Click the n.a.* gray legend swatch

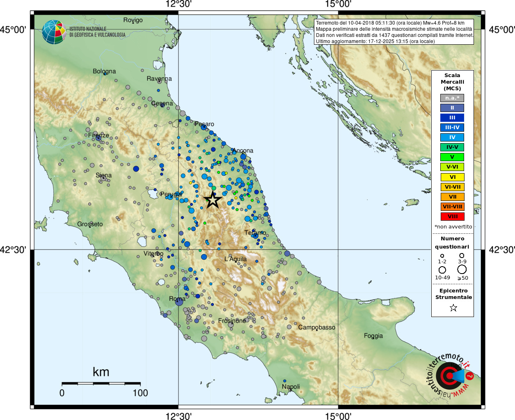pos(452,98)
